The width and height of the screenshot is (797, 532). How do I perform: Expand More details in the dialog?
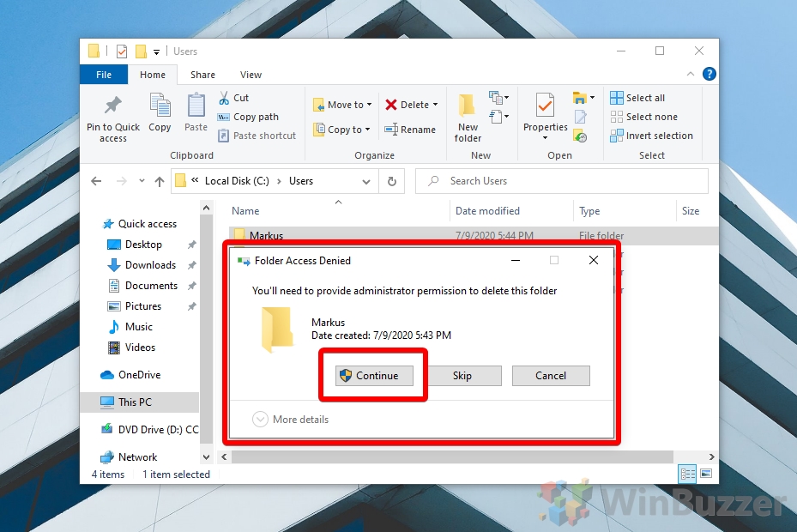pyautogui.click(x=291, y=420)
